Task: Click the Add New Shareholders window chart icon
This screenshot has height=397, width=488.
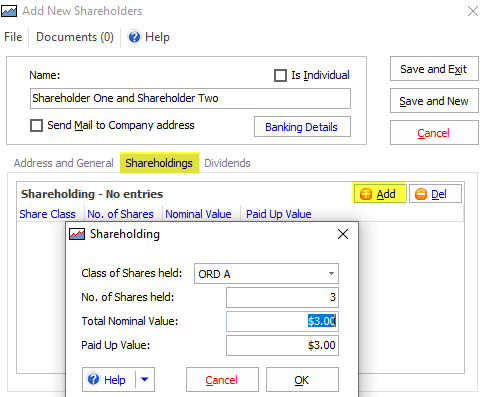Action: 9,11
